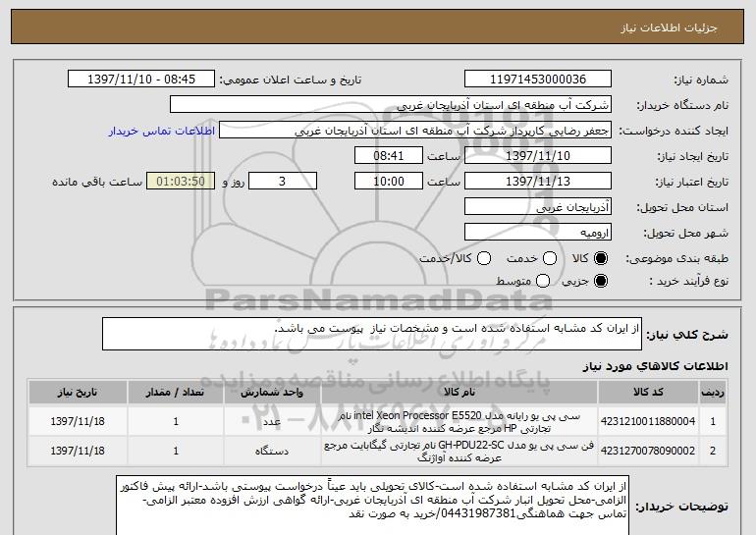Click the عدد unit cell in row 1

pos(272,422)
